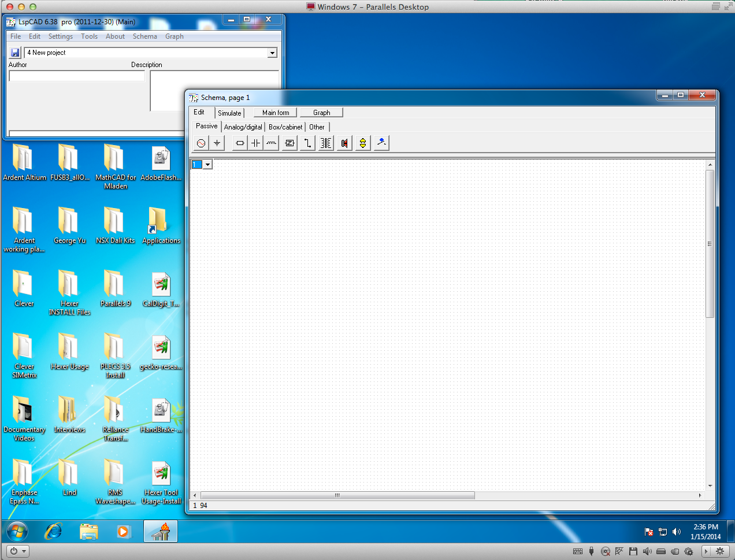The image size is (735, 560).
Task: Switch to the Simulate tab
Action: 229,113
